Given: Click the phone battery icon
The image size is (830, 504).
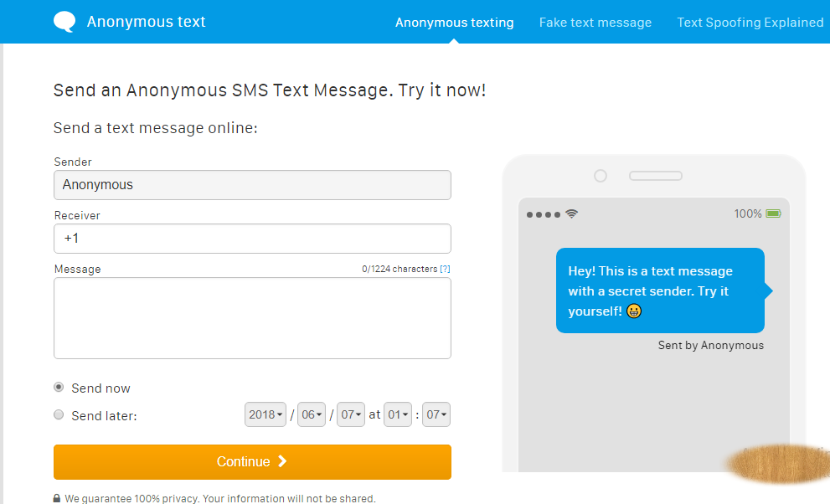Looking at the screenshot, I should coord(773,213).
